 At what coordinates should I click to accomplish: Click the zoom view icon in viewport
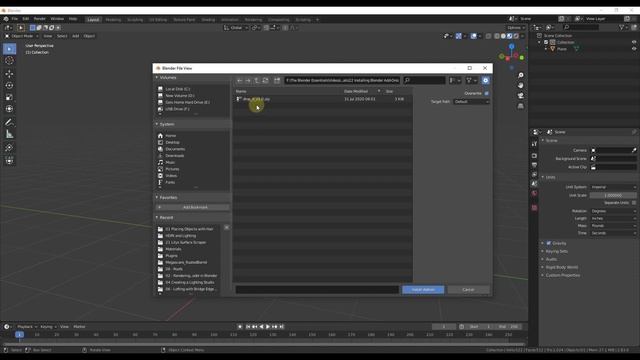[x=520, y=76]
